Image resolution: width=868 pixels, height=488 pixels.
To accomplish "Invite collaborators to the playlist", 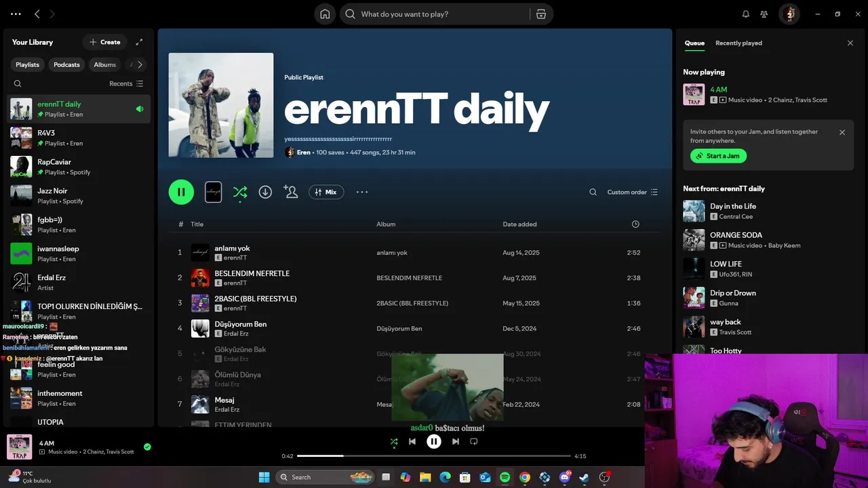I will click(291, 192).
